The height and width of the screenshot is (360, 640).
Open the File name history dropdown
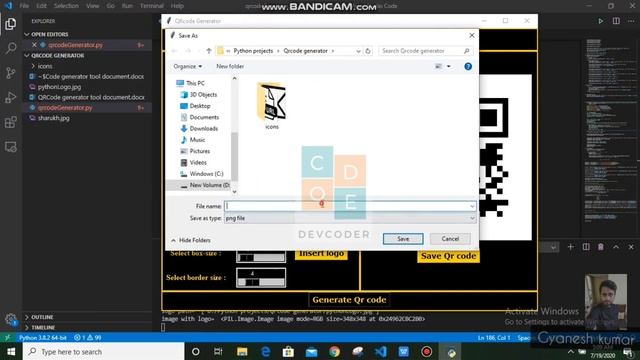[472, 206]
